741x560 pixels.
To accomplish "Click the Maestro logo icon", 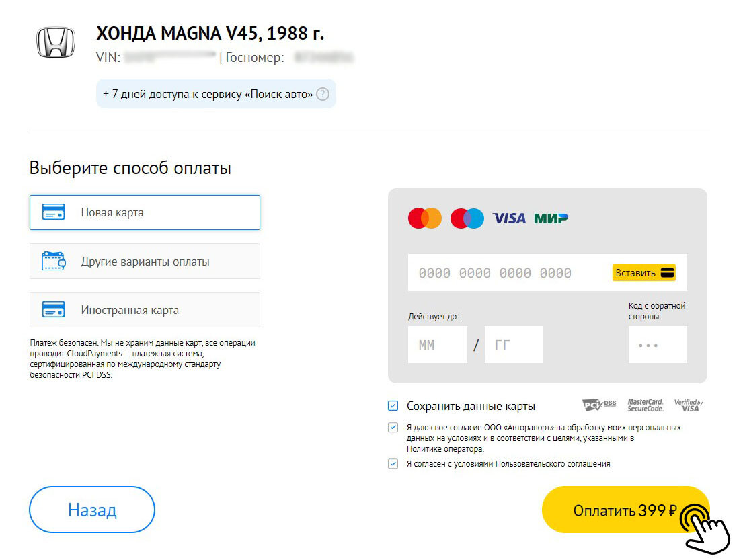I will tap(467, 218).
